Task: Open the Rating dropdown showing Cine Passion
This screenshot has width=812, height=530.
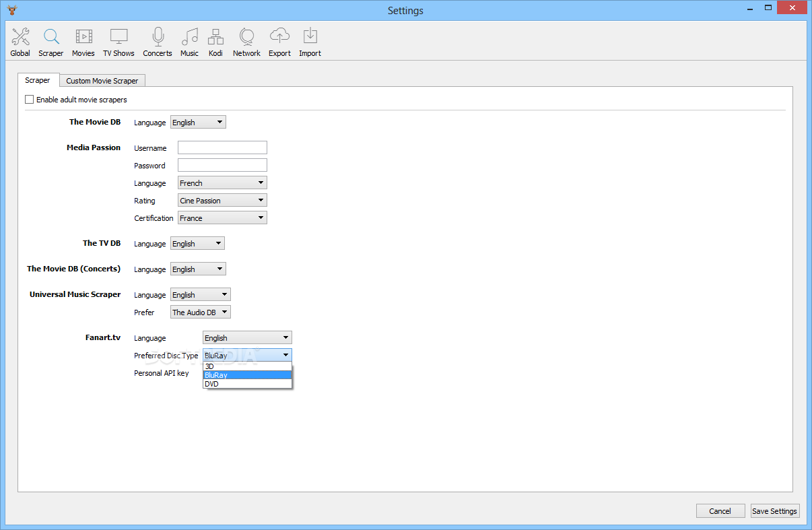Action: click(222, 201)
